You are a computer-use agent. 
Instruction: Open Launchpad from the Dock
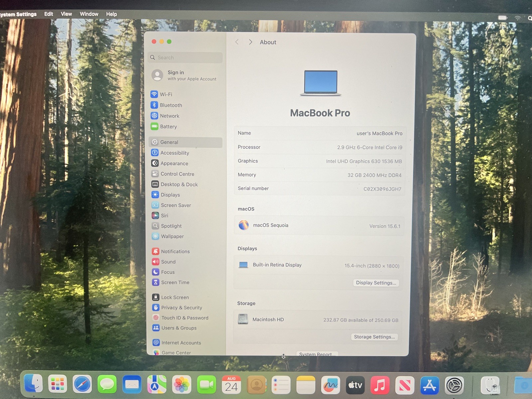[58, 384]
